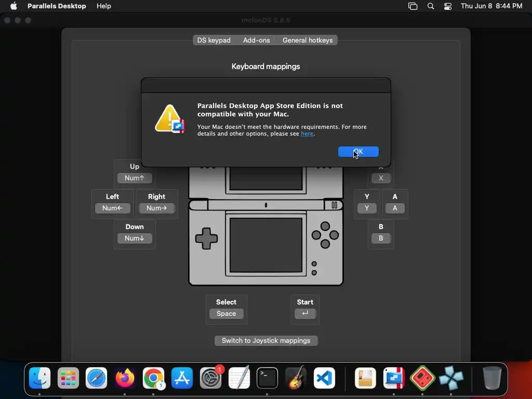Screen dimensions: 532x399
Task: Switch to General hotkeys tab
Action: tap(308, 40)
